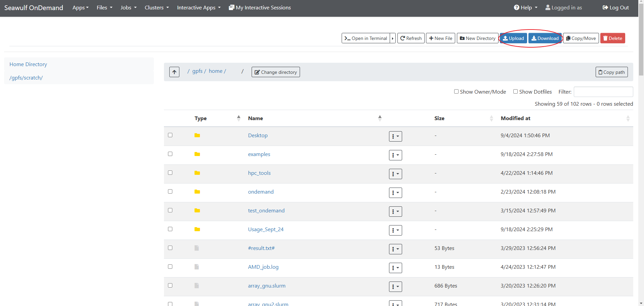
Task: Click the Download button
Action: click(545, 38)
